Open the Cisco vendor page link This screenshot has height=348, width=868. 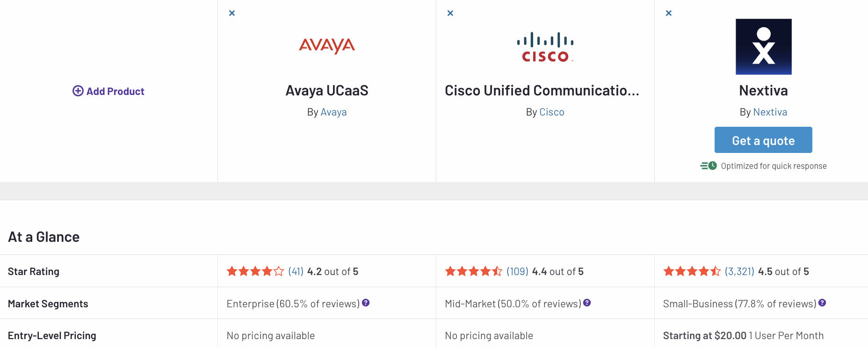coord(552,112)
